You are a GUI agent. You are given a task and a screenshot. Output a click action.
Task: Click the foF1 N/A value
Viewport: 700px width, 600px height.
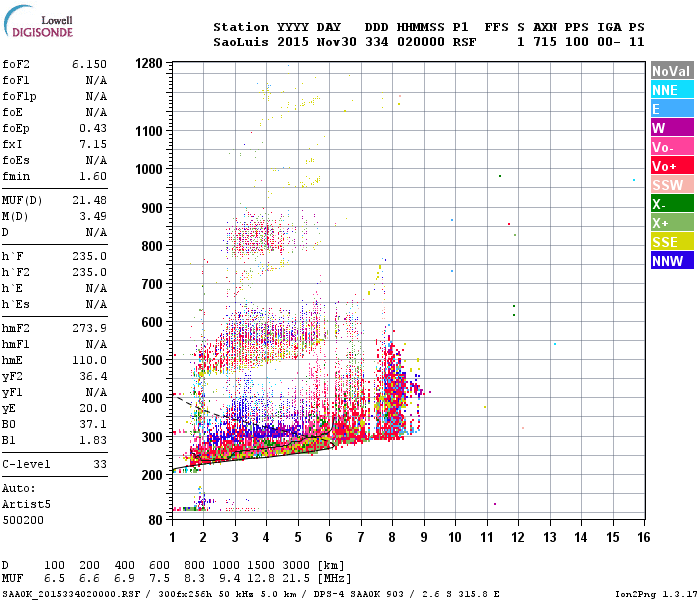(x=96, y=80)
